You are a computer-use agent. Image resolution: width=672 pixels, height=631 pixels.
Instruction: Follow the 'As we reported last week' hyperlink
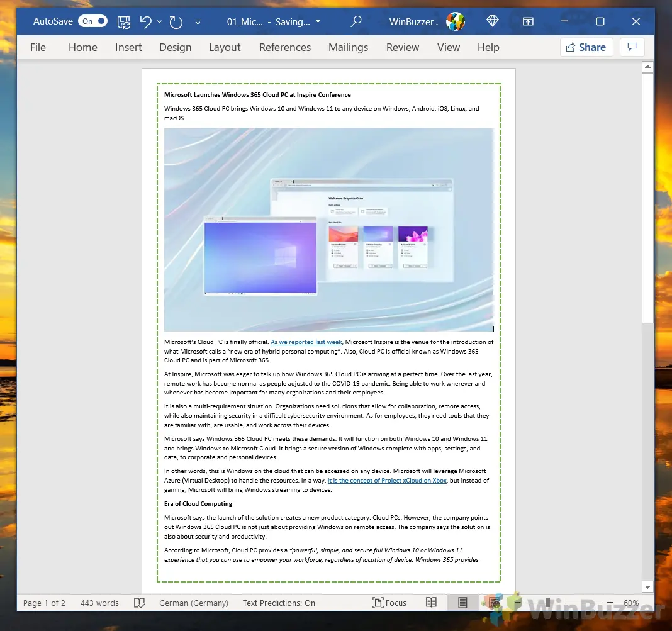(x=306, y=342)
